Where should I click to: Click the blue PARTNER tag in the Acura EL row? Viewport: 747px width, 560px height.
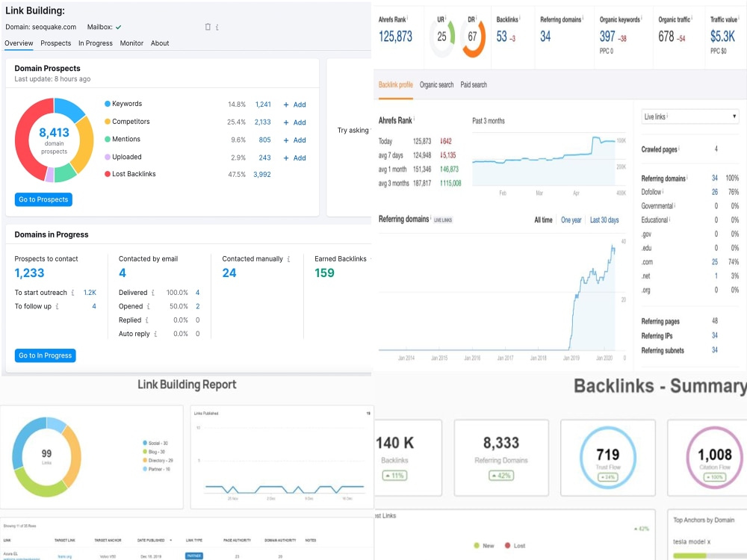[x=194, y=556]
